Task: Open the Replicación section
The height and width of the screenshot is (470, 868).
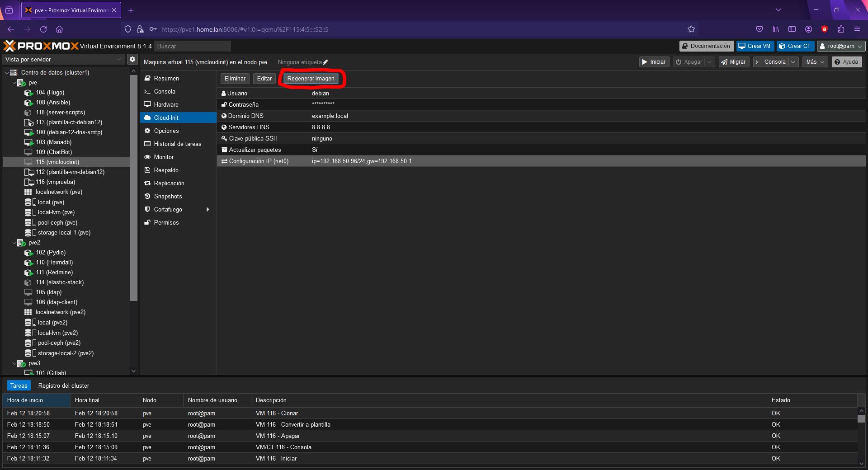Action: (x=178, y=183)
